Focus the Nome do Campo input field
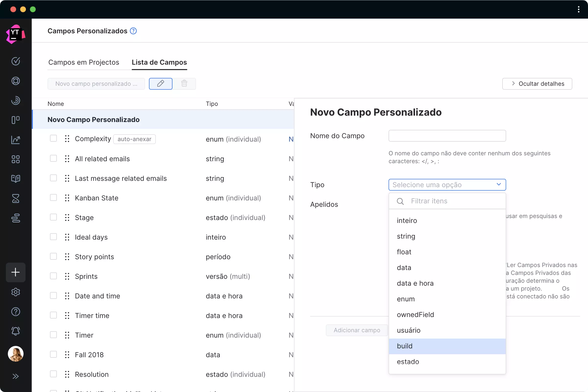The image size is (588, 392). coord(447,136)
